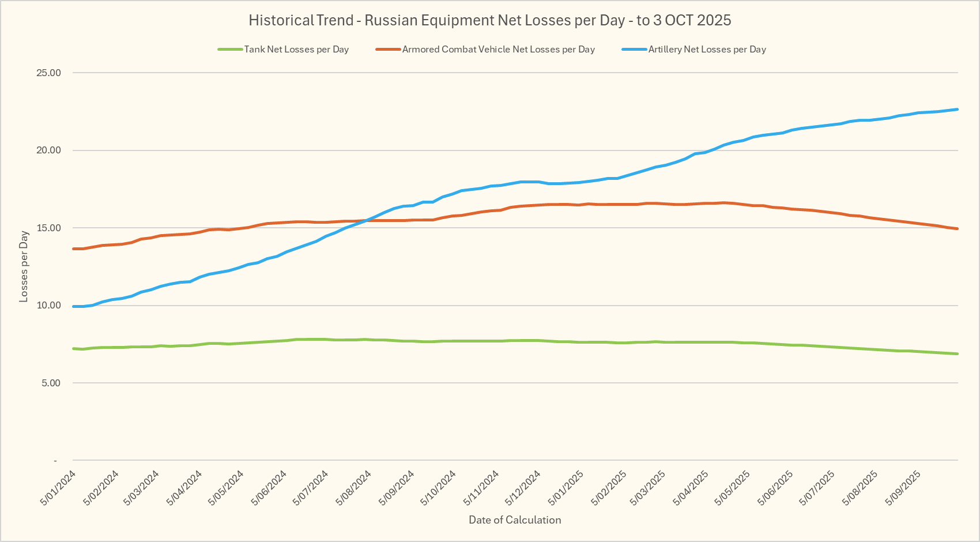980x542 pixels.
Task: Click the 5/01/2024 date axis label
Action: pyautogui.click(x=58, y=488)
